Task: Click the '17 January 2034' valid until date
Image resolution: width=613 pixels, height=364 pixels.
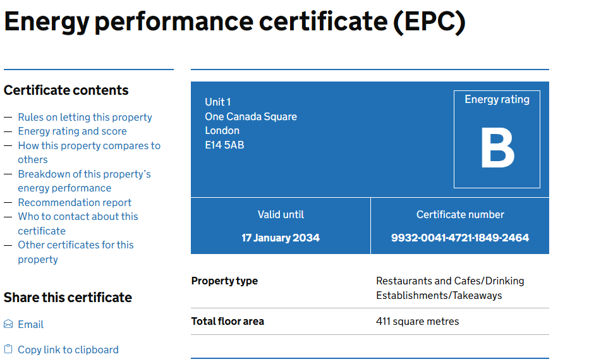Action: coord(281,238)
